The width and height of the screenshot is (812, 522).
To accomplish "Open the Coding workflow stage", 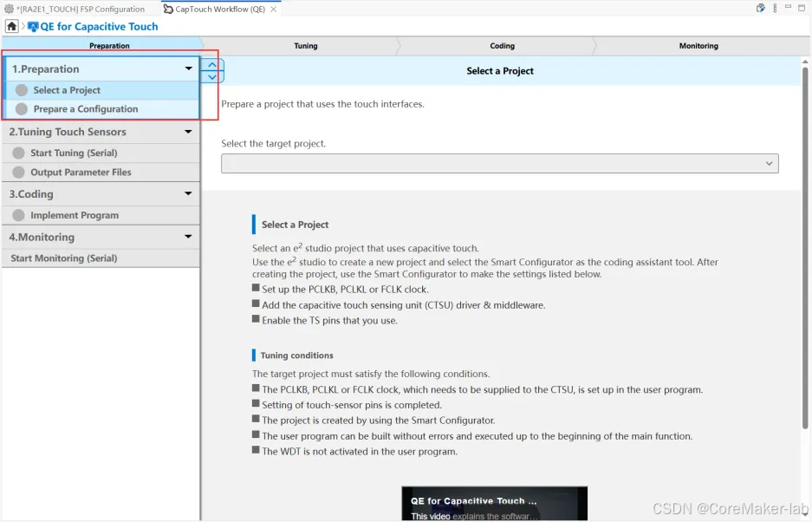I will 503,46.
